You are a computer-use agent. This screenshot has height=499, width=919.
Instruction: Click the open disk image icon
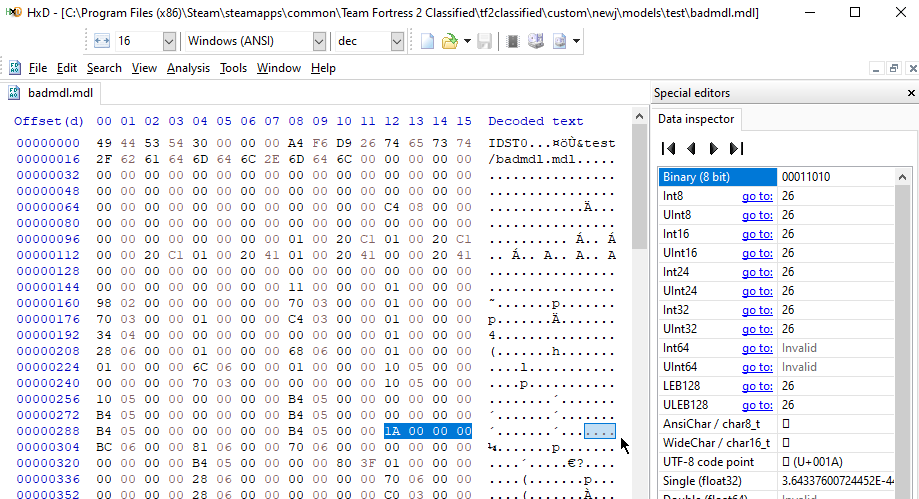(x=560, y=41)
